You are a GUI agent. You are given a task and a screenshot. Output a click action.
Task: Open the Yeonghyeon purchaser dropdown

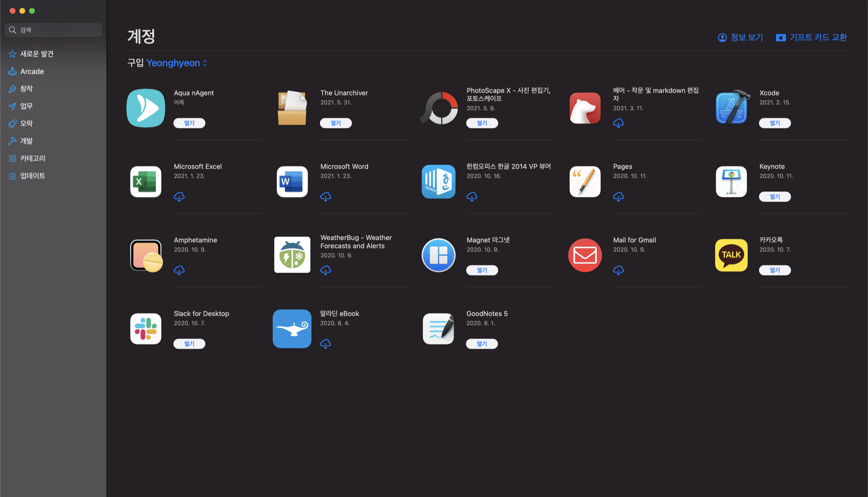pos(177,63)
